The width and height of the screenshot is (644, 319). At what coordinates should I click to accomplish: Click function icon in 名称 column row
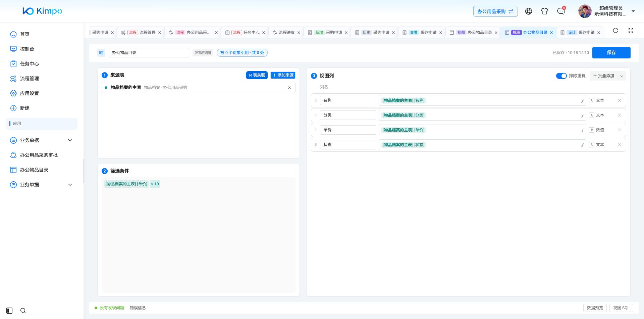[x=583, y=101]
